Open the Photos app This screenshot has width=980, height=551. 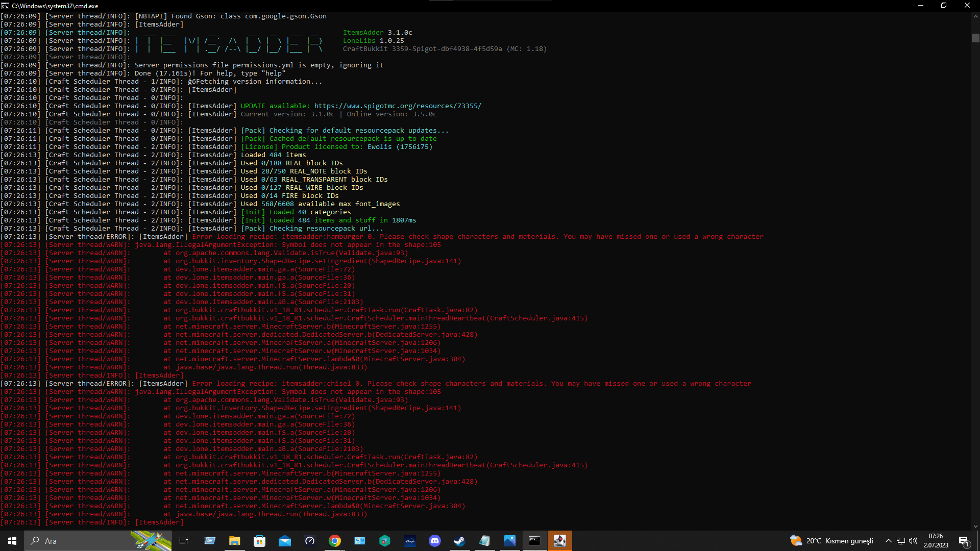click(509, 540)
